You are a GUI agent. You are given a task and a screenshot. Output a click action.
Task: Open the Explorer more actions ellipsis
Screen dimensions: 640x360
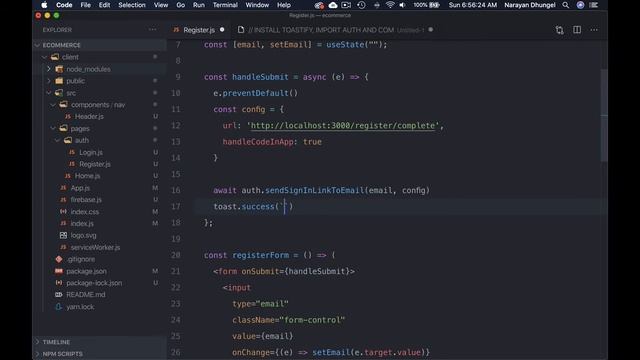coord(152,29)
